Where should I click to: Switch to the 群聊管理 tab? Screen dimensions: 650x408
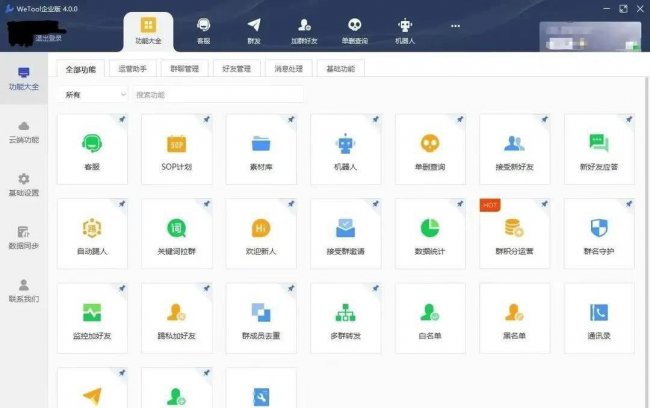coord(185,68)
